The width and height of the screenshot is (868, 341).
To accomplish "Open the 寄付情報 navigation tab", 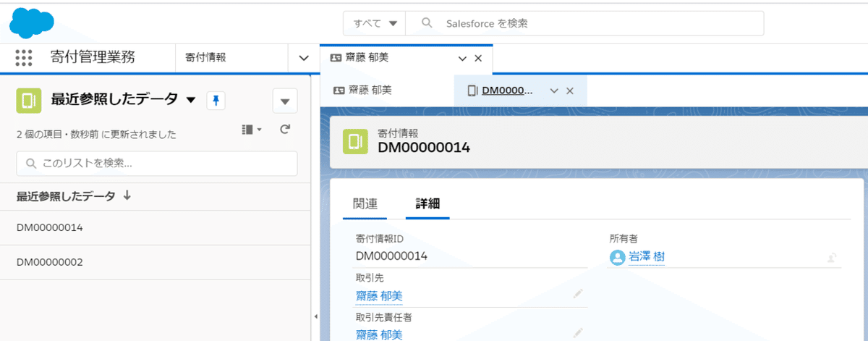I will click(x=205, y=57).
